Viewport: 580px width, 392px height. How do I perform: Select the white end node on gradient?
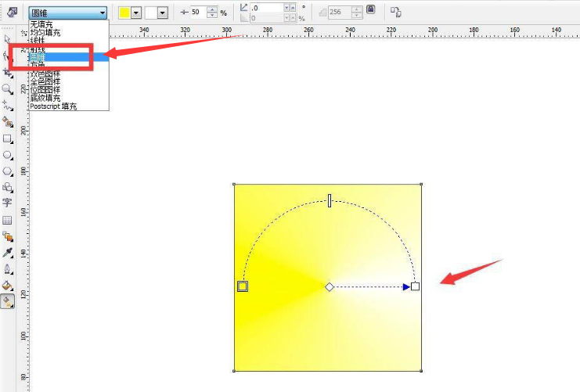click(x=415, y=286)
